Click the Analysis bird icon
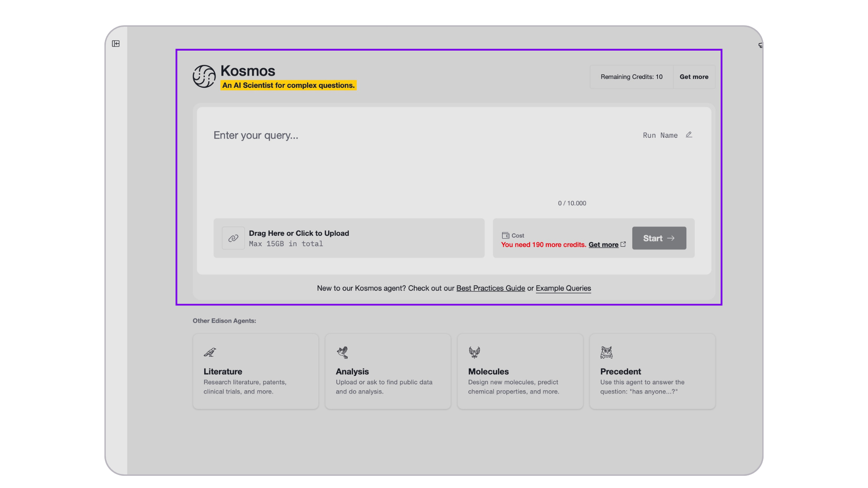Viewport: 868px width, 488px height. tap(342, 352)
